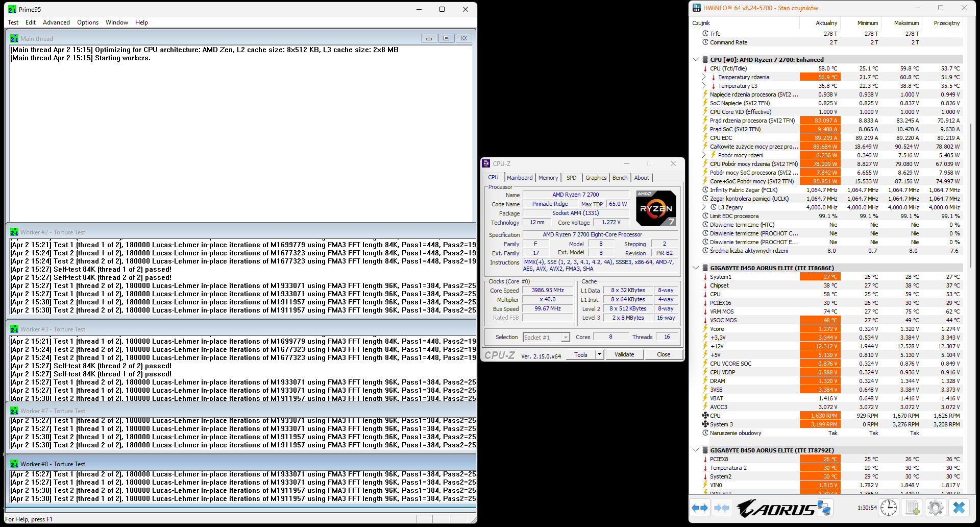The image size is (980, 527).
Task: Click the Ryzen 7 logo in CPU-Z
Action: tap(656, 208)
